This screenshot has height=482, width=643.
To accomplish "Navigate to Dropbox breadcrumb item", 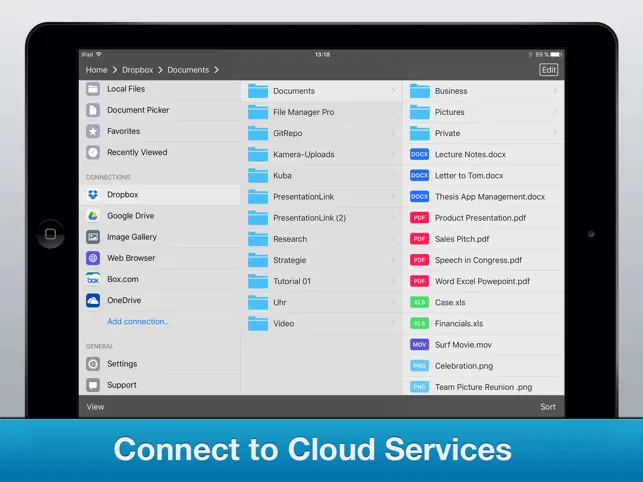I will tap(137, 70).
